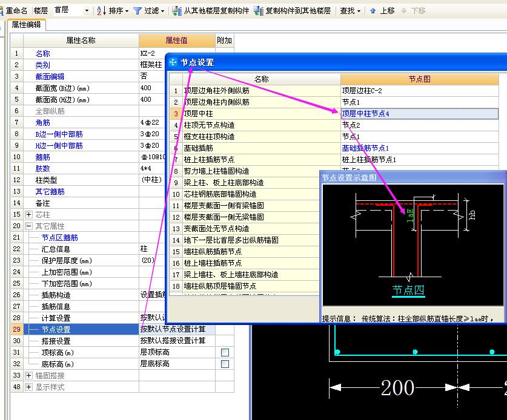507x420 pixels.
Task: Open the 过滤 dropdown arrow
Action: coord(163,11)
